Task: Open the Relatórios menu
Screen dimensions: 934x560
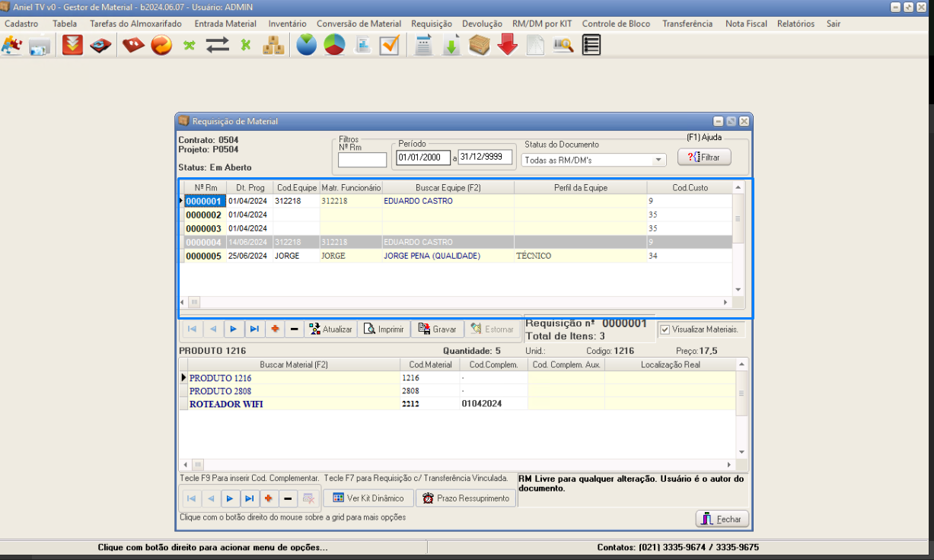Action: [795, 24]
